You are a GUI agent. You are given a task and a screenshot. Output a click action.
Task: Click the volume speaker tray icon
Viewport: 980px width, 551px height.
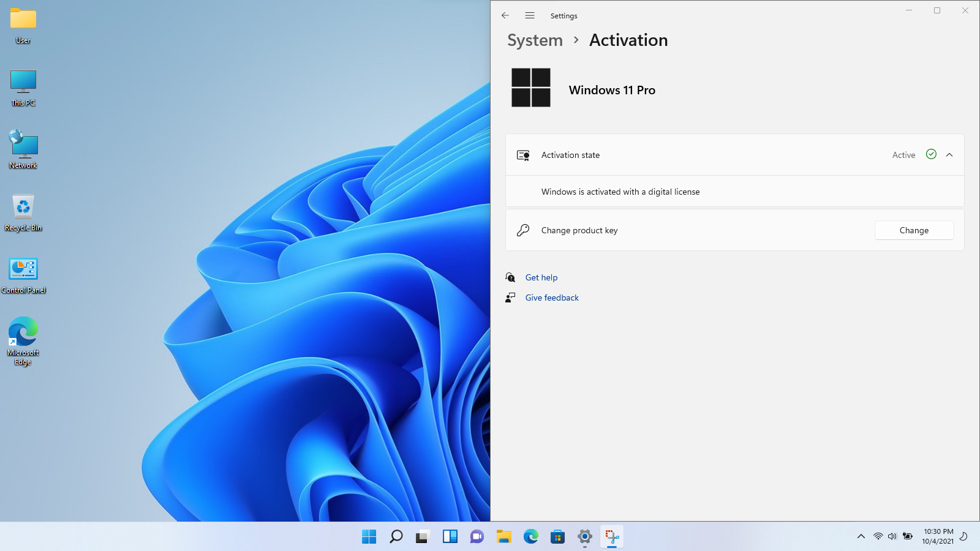[892, 536]
